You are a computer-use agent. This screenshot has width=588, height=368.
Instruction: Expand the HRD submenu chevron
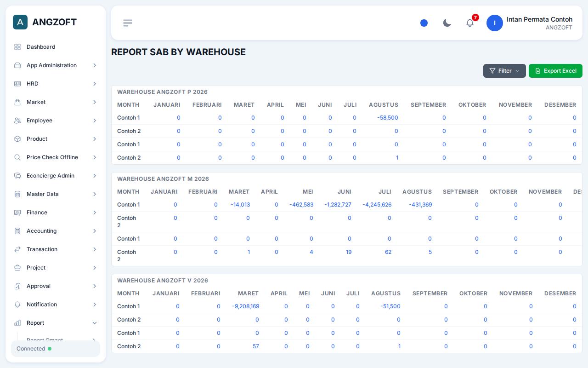(95, 84)
